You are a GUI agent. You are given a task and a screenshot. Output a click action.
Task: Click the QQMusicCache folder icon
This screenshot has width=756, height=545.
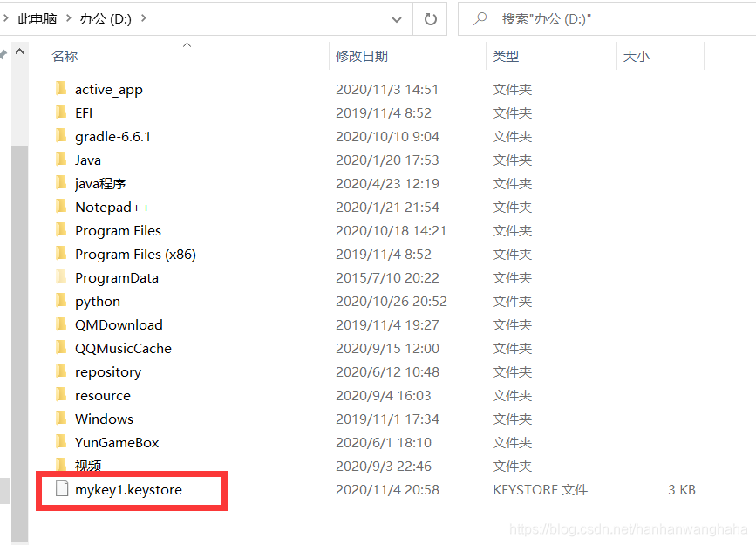pos(61,348)
